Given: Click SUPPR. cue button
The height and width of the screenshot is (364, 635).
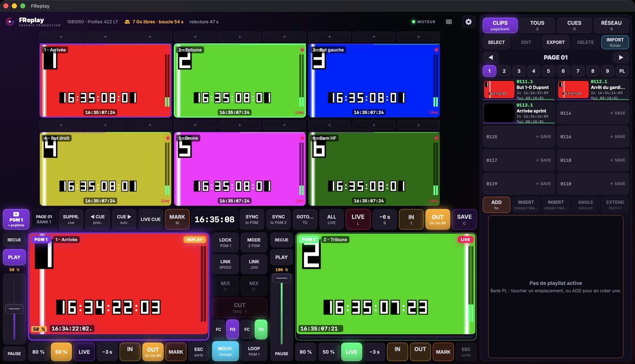Looking at the screenshot, I should 71,220.
